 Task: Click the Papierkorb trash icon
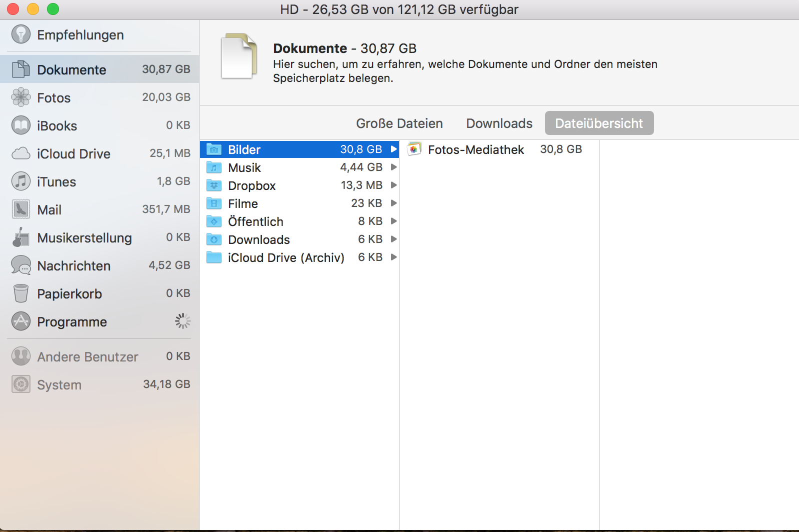pos(21,293)
